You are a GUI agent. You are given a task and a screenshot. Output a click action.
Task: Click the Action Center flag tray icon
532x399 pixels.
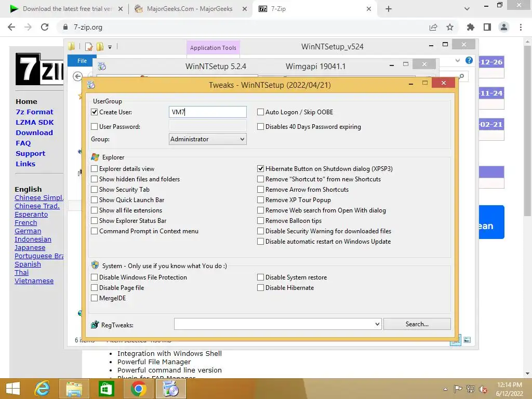click(458, 389)
